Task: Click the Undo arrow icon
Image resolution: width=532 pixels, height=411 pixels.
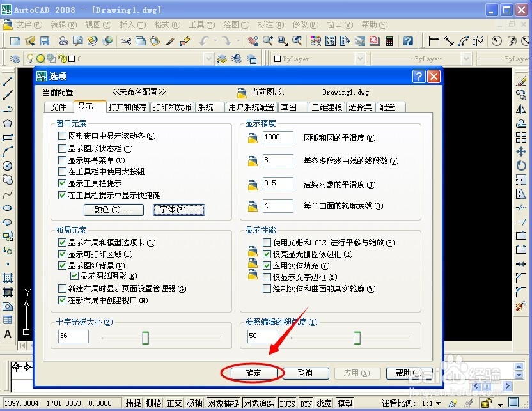Action: [x=205, y=41]
